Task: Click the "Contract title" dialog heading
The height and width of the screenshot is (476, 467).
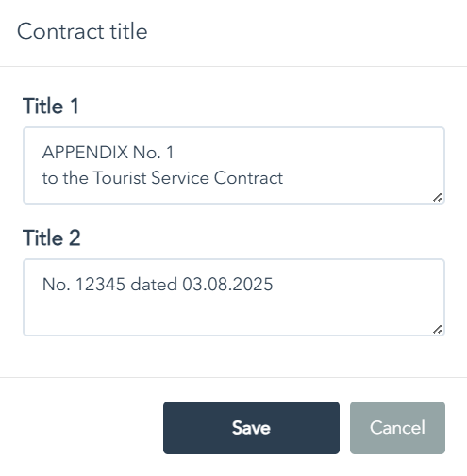Action: point(82,31)
